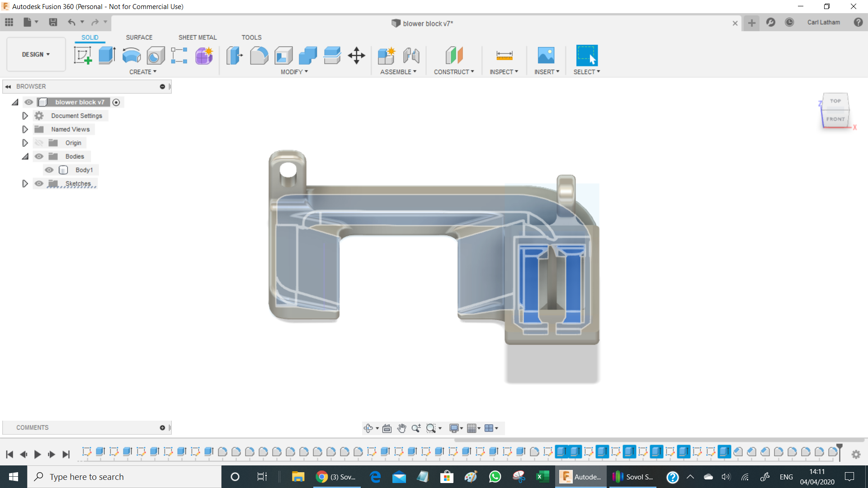The width and height of the screenshot is (868, 488).
Task: Select the New Component tool
Action: click(387, 56)
